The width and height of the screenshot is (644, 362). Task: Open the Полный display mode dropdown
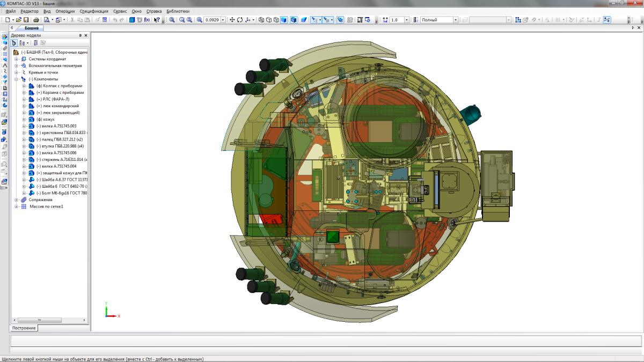tap(455, 20)
